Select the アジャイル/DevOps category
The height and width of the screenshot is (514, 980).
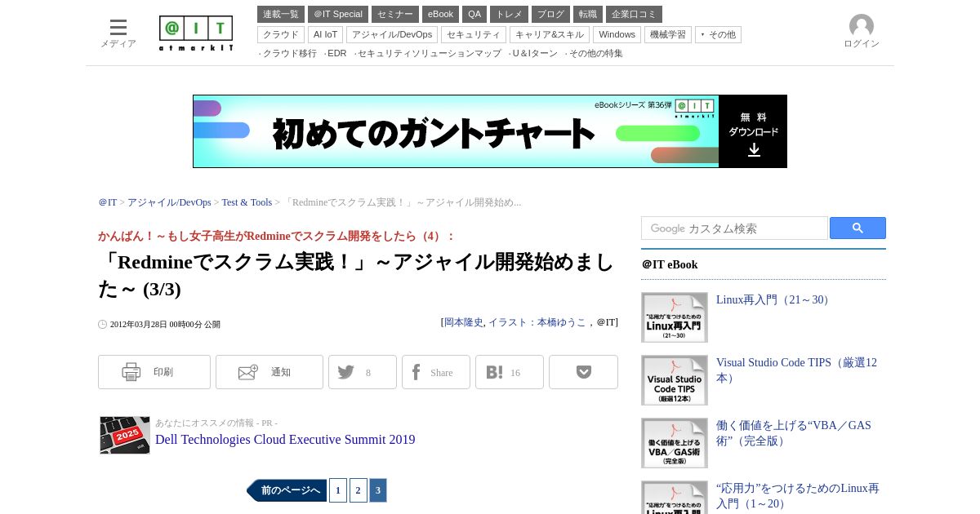point(392,35)
